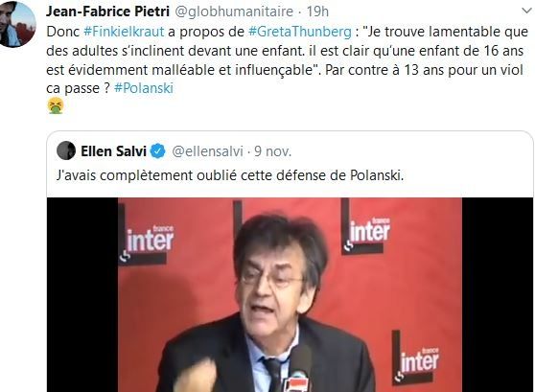Click the Jean-Fabrice Pietri display name

tap(107, 12)
